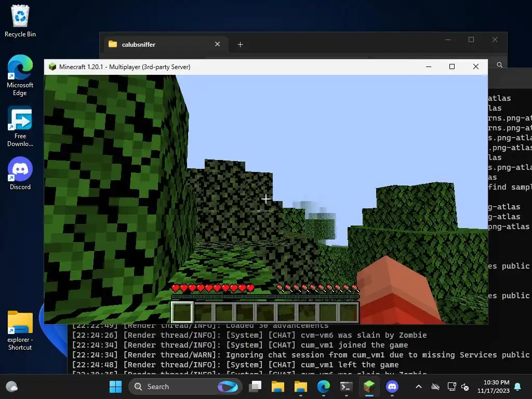The height and width of the screenshot is (399, 532).
Task: Click log line 'cum_vm1 left the game'
Action: click(235, 365)
